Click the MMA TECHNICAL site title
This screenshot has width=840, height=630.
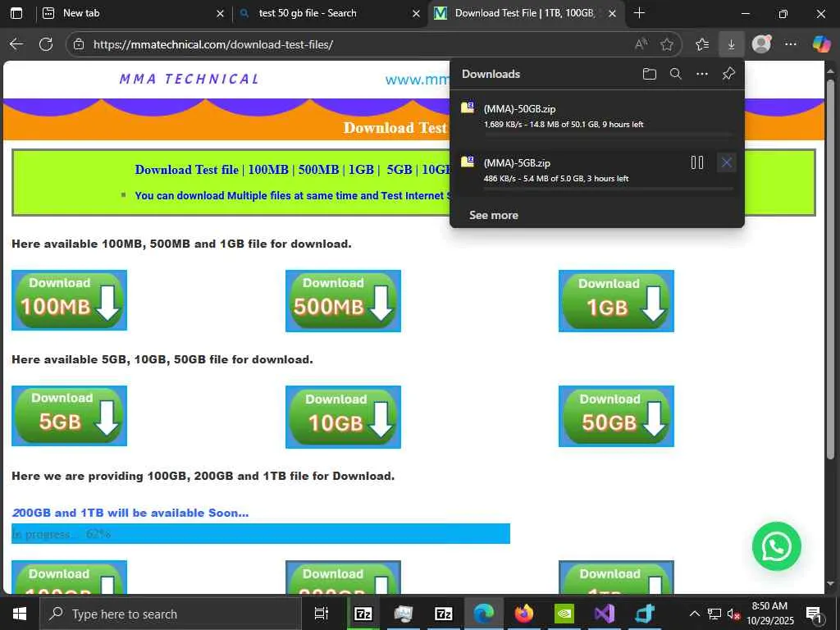click(189, 80)
